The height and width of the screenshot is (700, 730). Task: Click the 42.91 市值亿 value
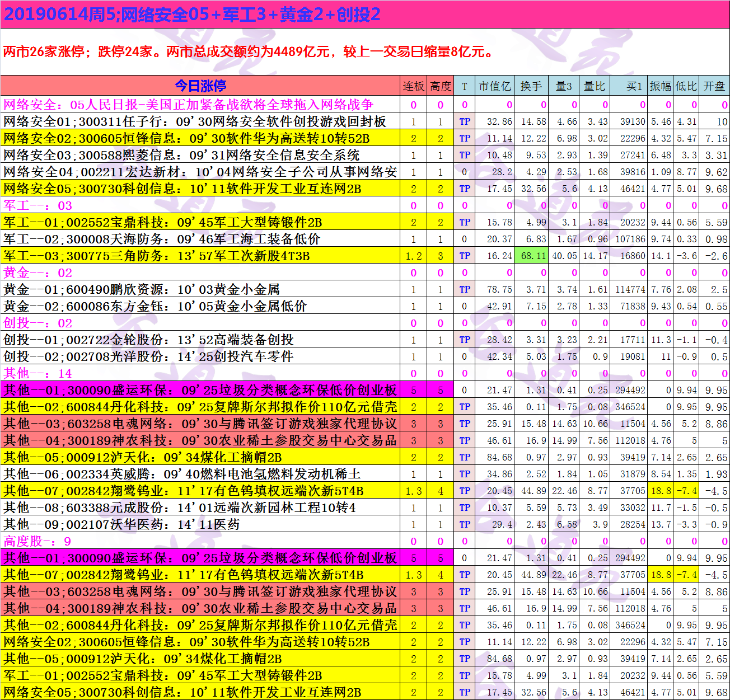(499, 306)
